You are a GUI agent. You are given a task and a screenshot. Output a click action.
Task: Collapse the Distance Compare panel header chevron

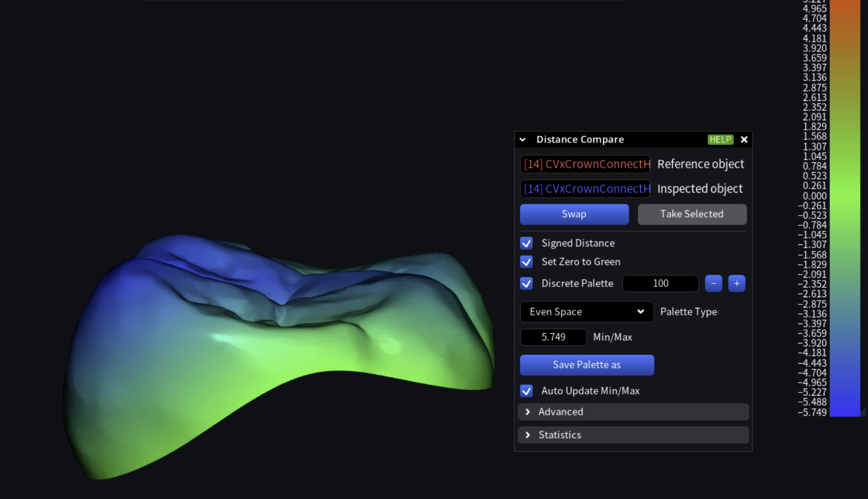pos(523,139)
